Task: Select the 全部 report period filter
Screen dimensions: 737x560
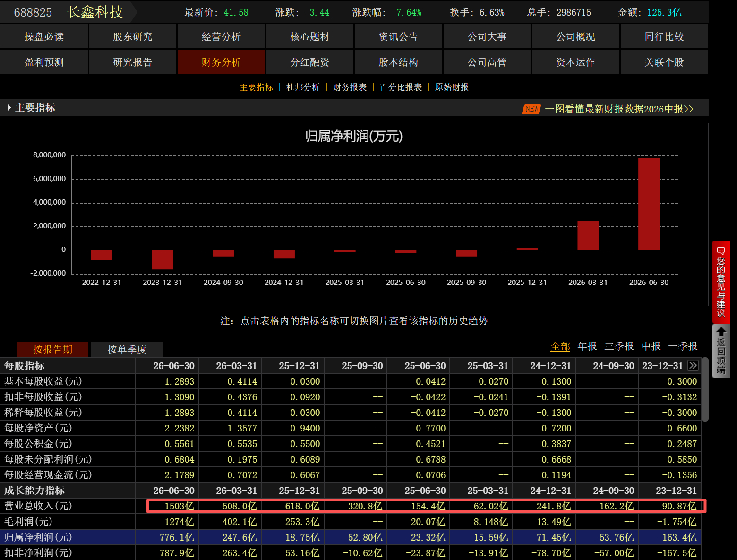Action: click(x=560, y=346)
